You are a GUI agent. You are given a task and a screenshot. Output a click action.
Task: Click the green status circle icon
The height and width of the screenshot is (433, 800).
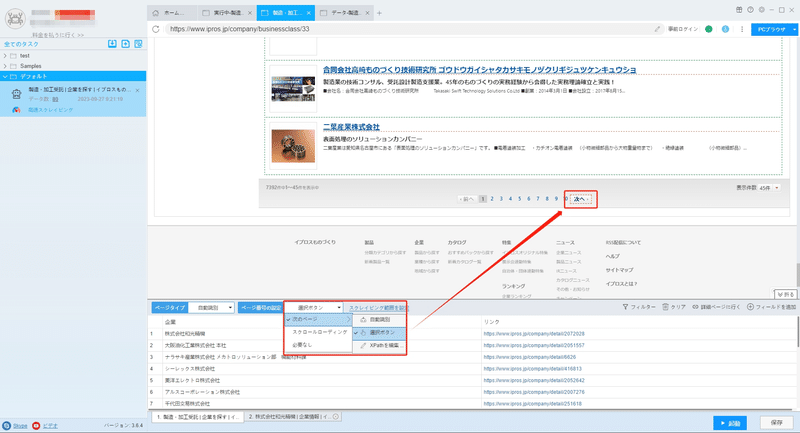tap(709, 29)
